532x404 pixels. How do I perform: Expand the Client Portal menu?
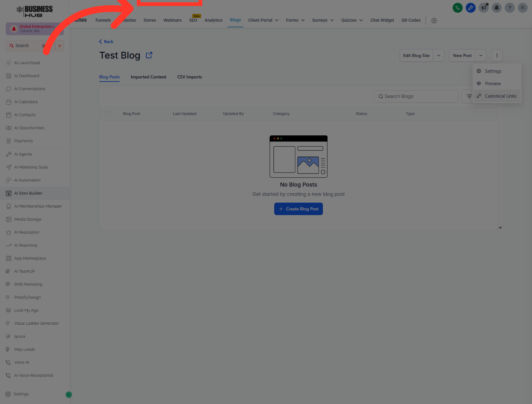pyautogui.click(x=263, y=20)
